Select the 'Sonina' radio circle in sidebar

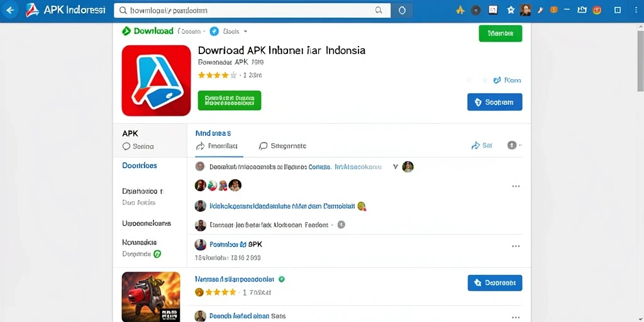pos(126,146)
